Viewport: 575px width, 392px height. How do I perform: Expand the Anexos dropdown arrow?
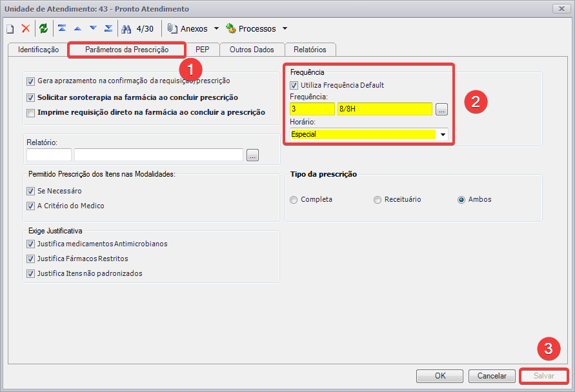[x=216, y=28]
